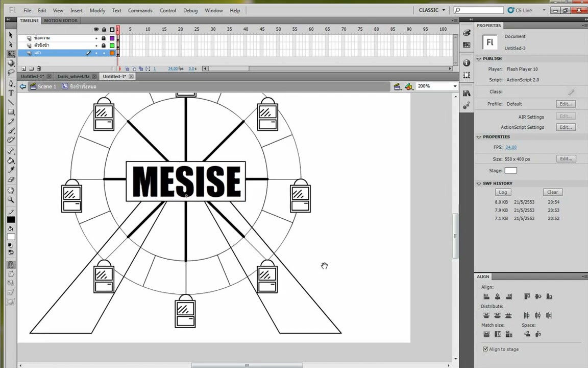Select the 3D Rotation tool
Image resolution: width=588 pixels, height=368 pixels.
click(11, 63)
